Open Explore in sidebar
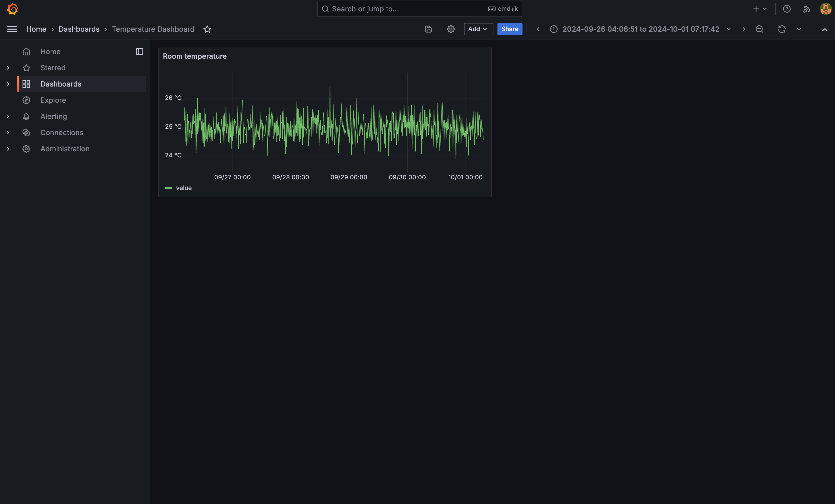Viewport: 835px width, 504px height. (53, 100)
